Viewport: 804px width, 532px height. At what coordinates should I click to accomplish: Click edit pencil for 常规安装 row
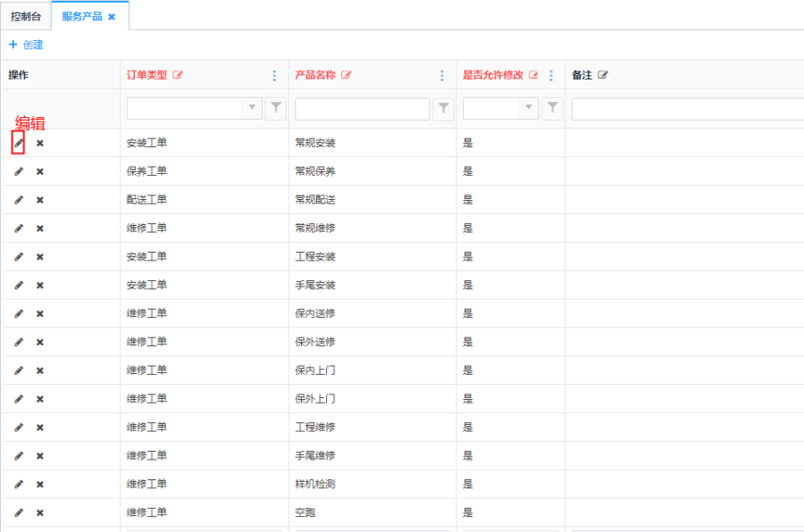coord(19,143)
